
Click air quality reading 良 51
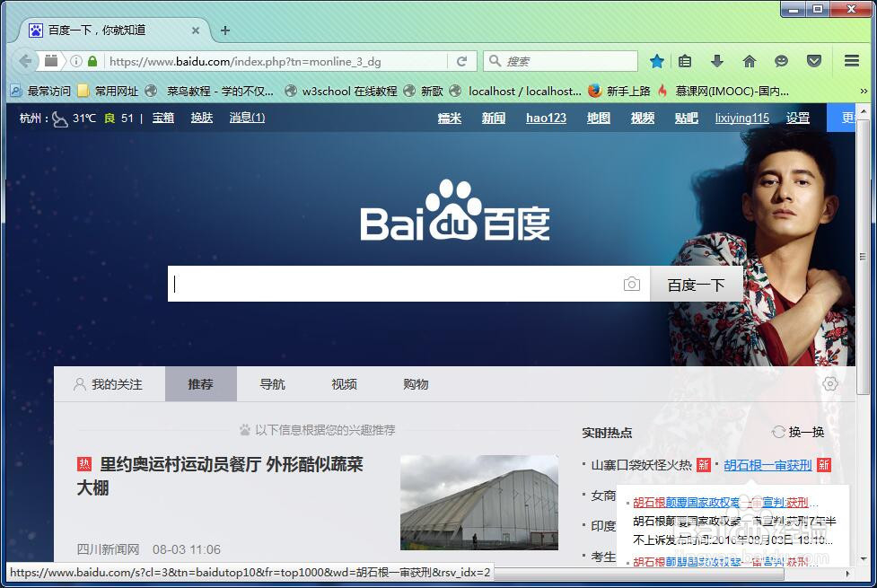(119, 118)
